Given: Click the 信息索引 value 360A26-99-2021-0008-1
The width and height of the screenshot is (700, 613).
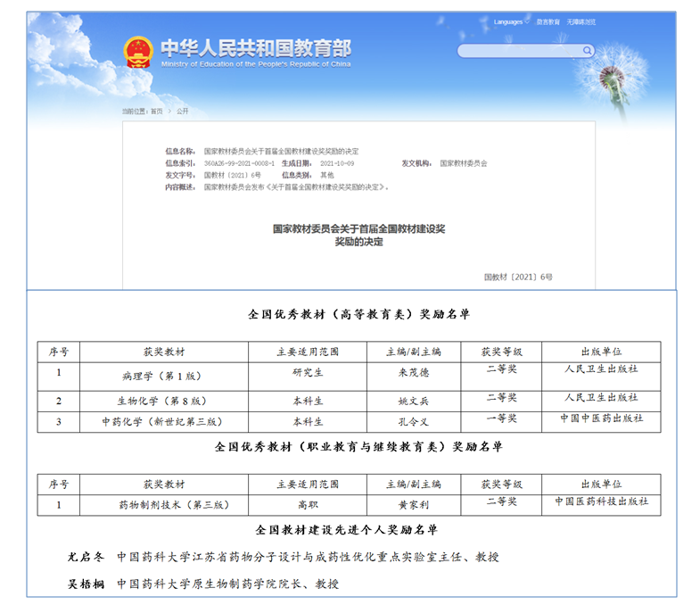Looking at the screenshot, I should pyautogui.click(x=239, y=163).
